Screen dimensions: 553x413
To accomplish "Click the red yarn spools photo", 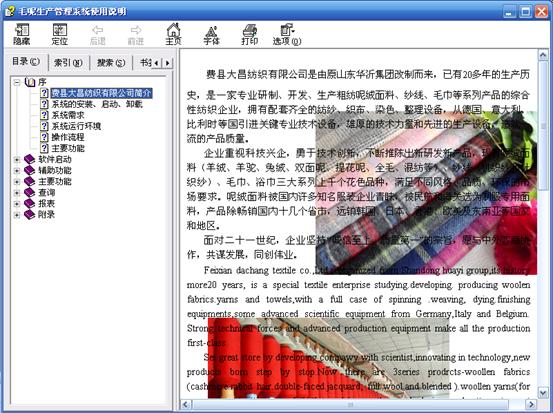I will (328, 358).
